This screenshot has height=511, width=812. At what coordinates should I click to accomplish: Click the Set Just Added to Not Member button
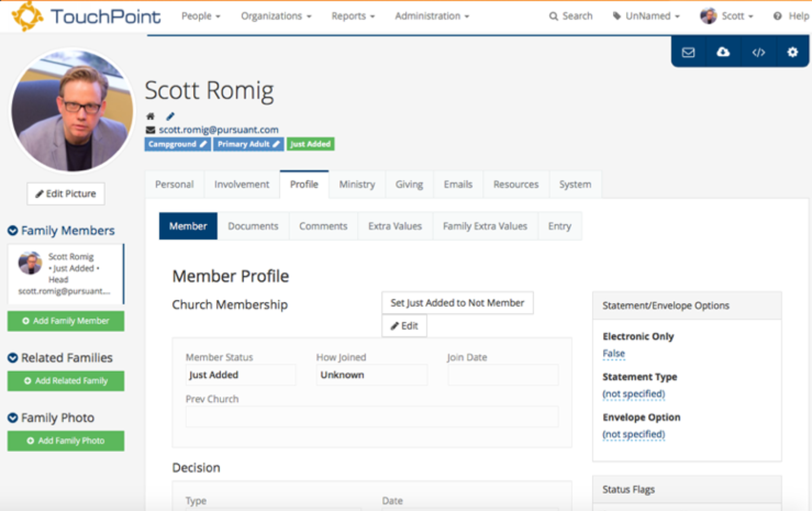(x=458, y=302)
